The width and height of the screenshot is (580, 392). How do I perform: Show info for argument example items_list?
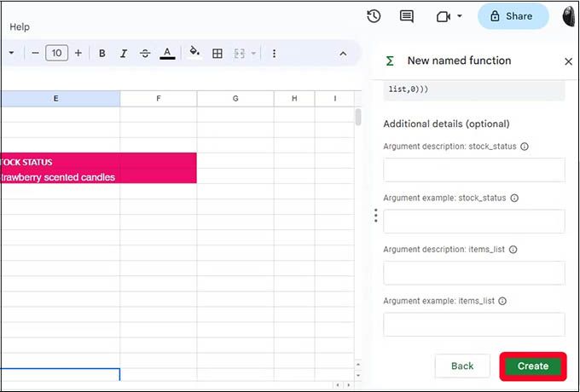pos(502,301)
